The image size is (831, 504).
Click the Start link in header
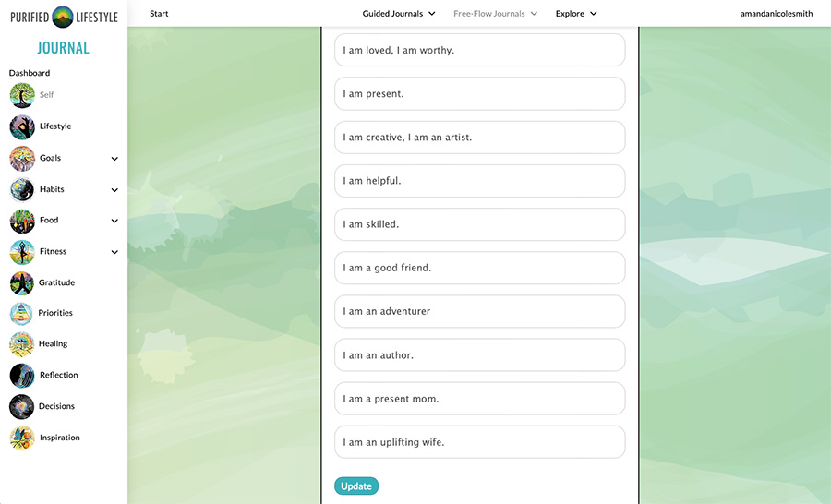[x=159, y=14]
